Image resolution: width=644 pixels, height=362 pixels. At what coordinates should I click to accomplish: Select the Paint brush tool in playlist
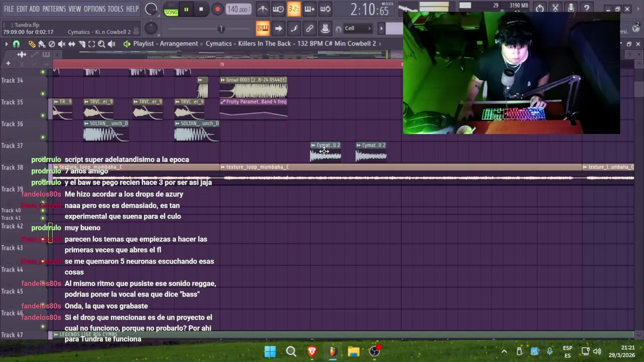pyautogui.click(x=42, y=44)
